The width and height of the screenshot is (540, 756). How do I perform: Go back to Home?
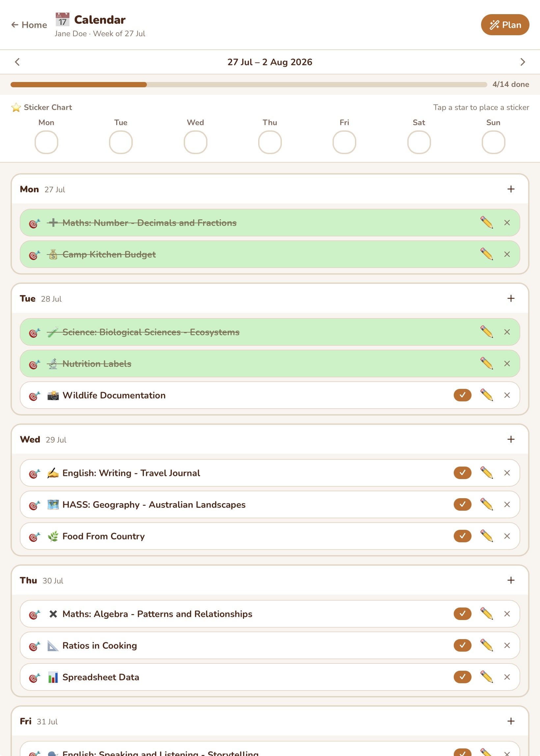click(x=29, y=25)
